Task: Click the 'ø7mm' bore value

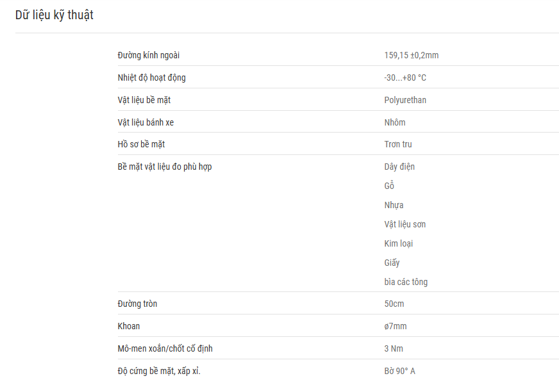Action: coord(396,326)
